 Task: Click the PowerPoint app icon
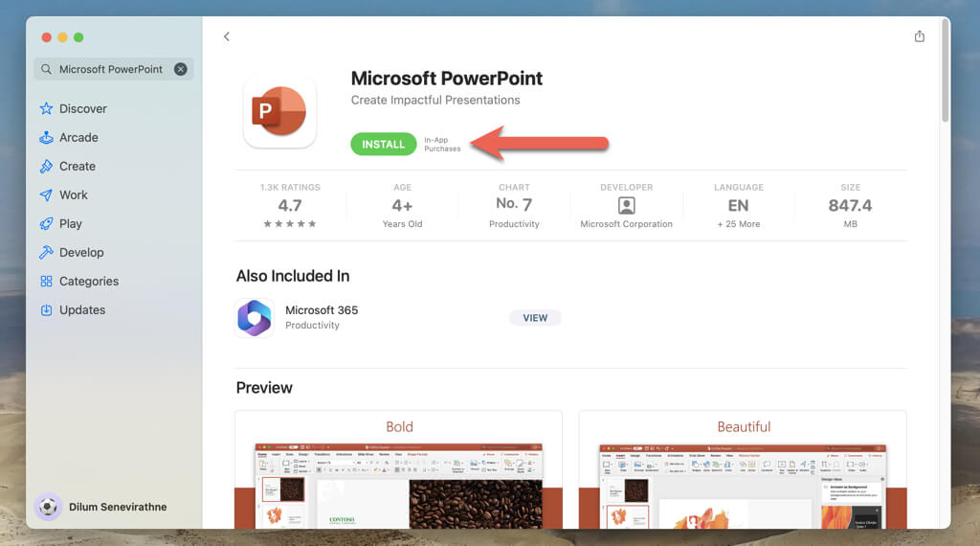279,111
